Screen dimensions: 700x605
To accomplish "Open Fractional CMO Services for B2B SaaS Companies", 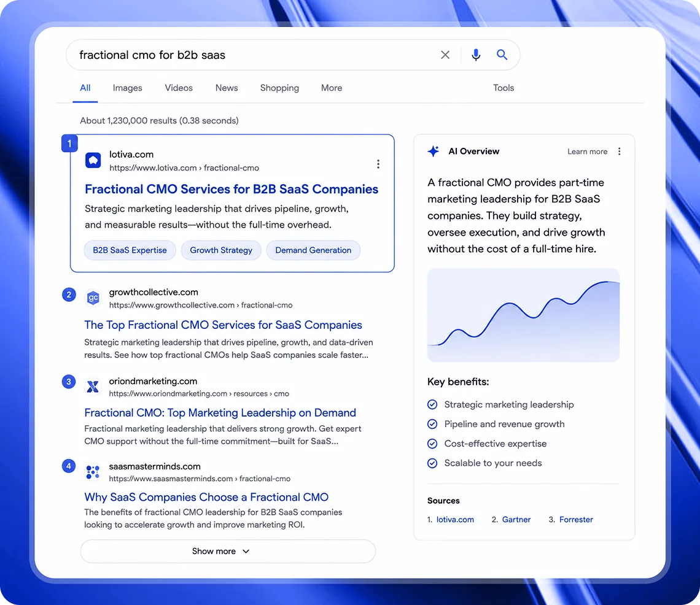I will pos(231,189).
